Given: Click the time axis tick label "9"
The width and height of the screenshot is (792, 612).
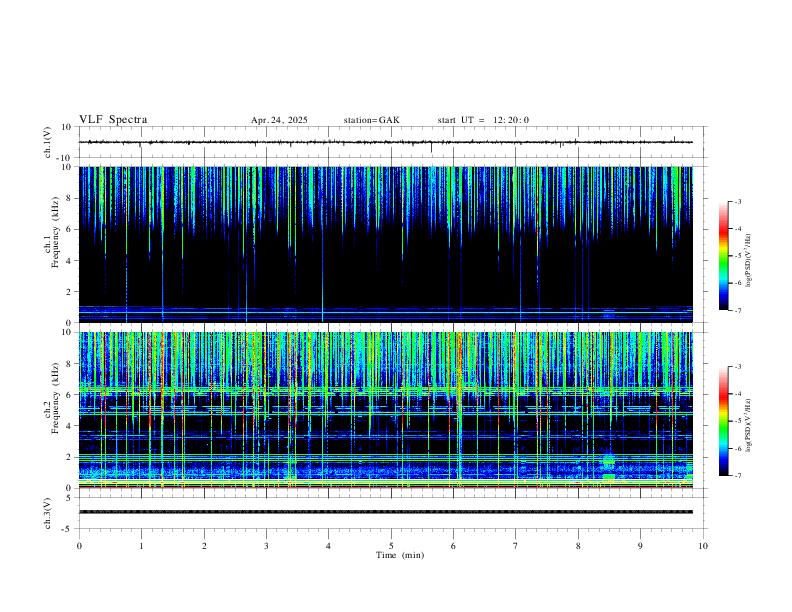Looking at the screenshot, I should (x=640, y=546).
